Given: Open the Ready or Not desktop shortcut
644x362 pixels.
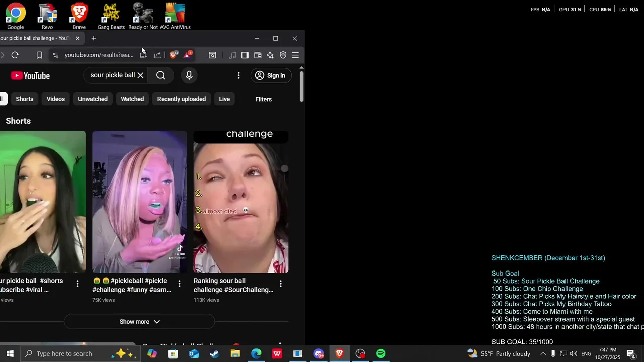Looking at the screenshot, I should coord(143,16).
